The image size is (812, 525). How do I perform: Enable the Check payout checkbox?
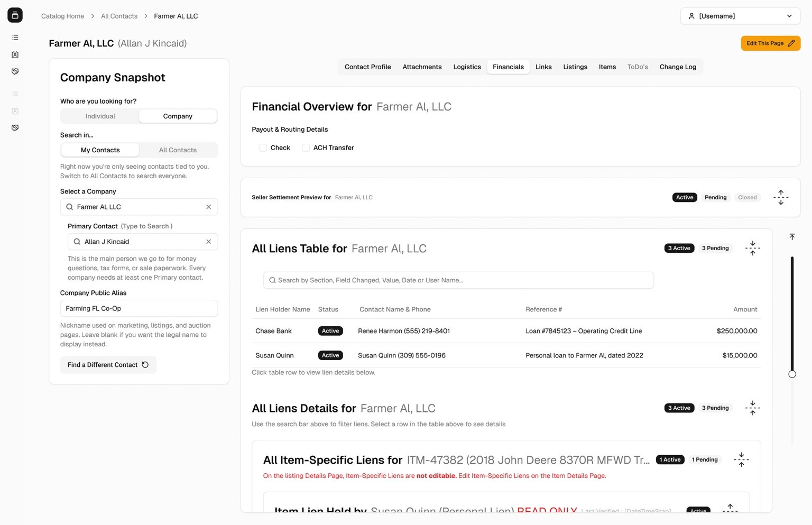click(x=263, y=148)
